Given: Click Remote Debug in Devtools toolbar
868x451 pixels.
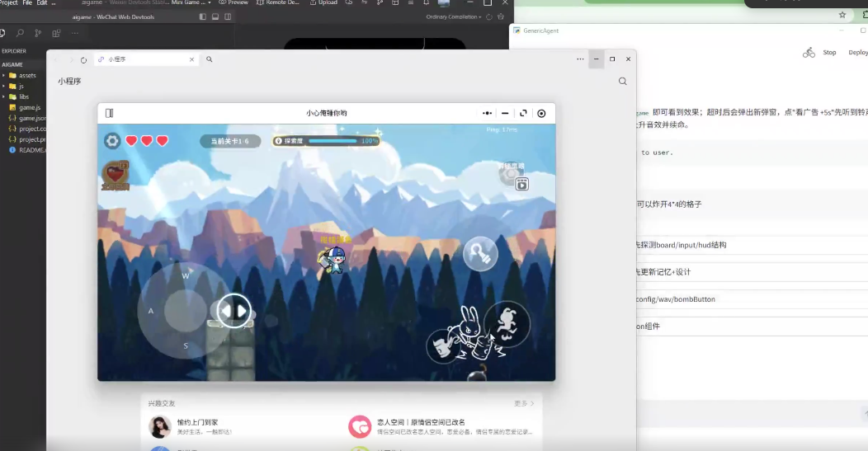Looking at the screenshot, I should [x=277, y=2].
